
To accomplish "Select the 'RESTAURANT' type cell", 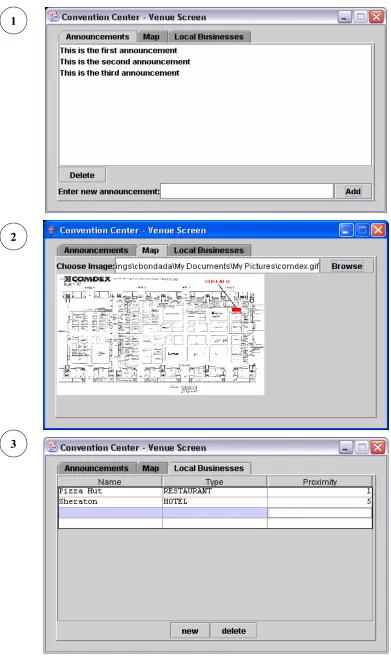I will click(215, 492).
